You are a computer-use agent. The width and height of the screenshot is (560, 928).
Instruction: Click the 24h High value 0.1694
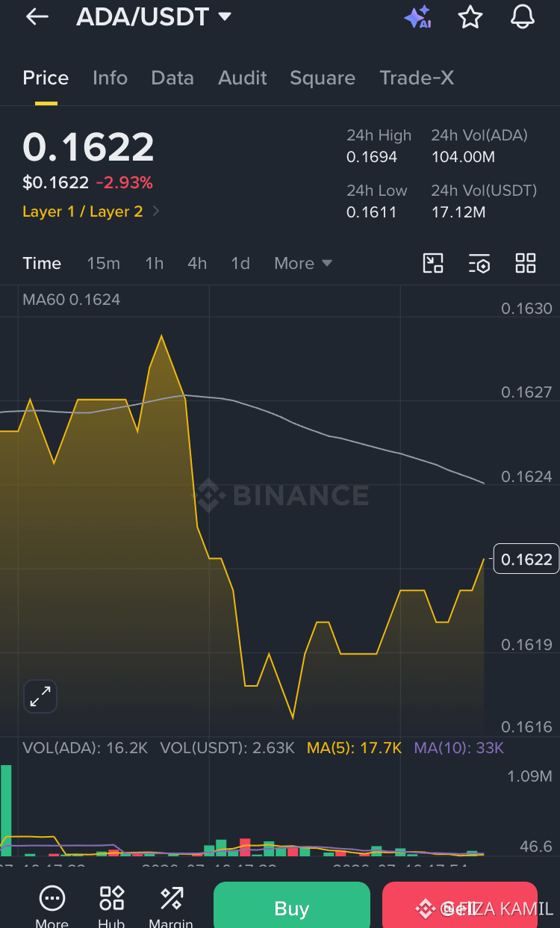click(372, 157)
